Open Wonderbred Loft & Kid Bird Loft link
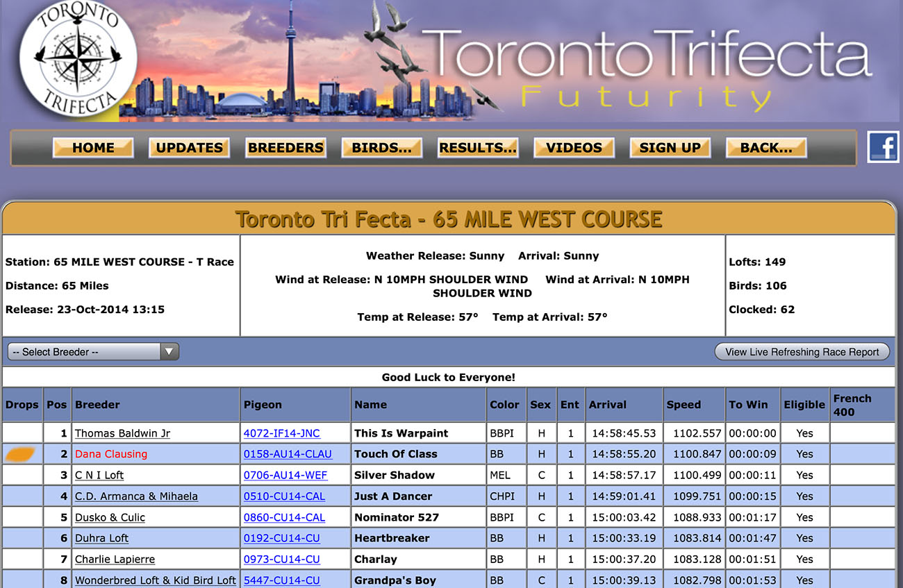Viewport: 903px width, 588px height. click(x=156, y=580)
